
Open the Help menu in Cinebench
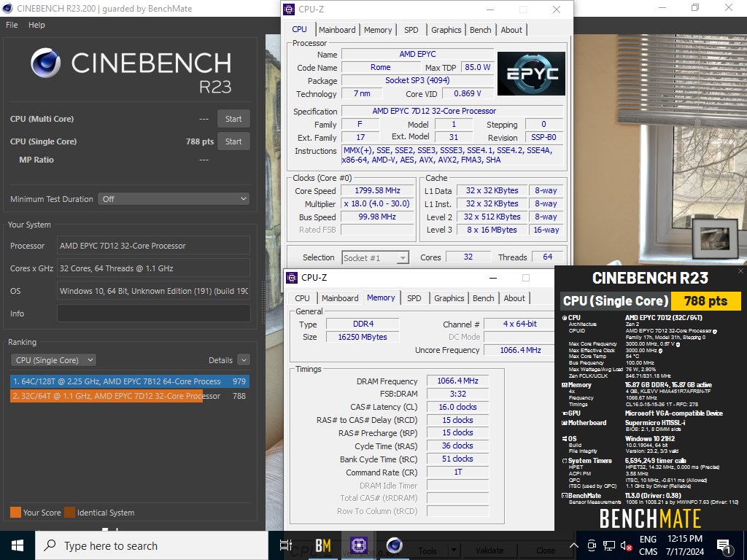coord(36,25)
